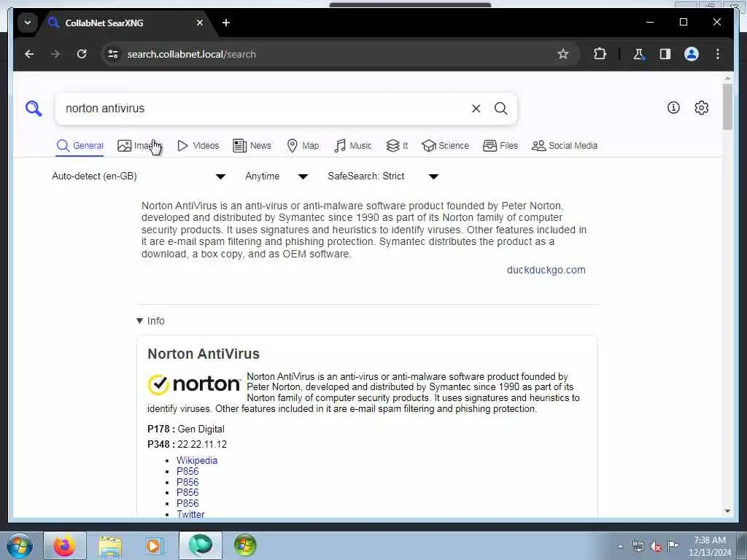Open the Windows Start button

coord(20,545)
